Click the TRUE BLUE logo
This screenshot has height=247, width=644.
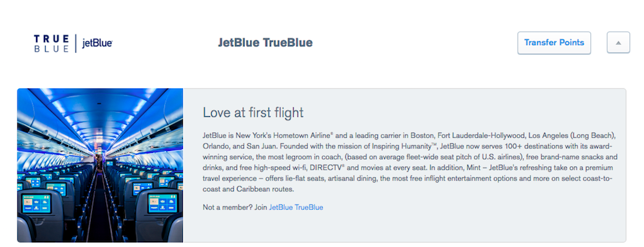point(52,44)
